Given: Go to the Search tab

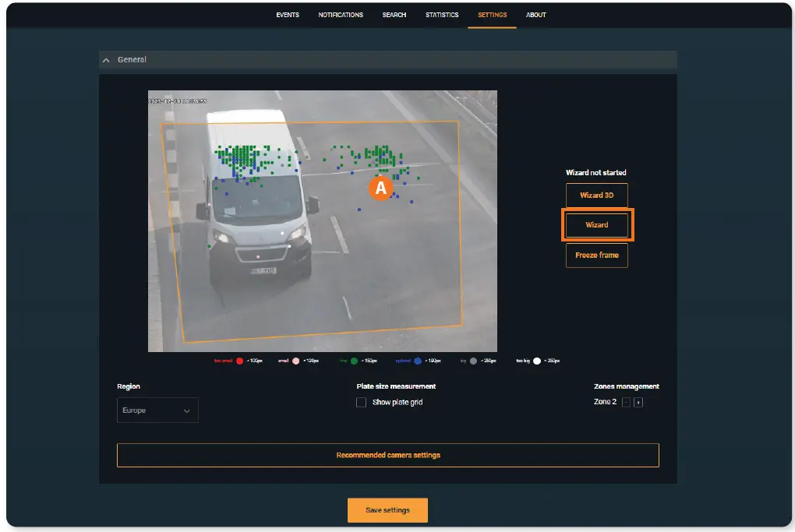Looking at the screenshot, I should click(394, 15).
